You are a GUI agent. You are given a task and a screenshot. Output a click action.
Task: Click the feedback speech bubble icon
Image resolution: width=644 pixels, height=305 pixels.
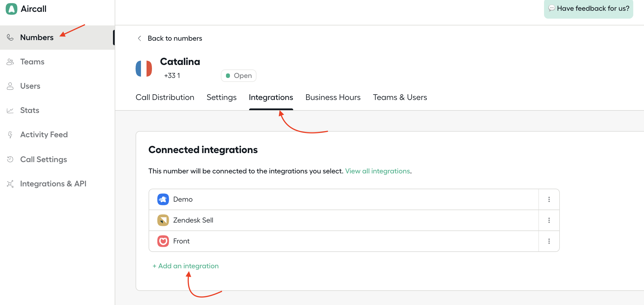(552, 8)
